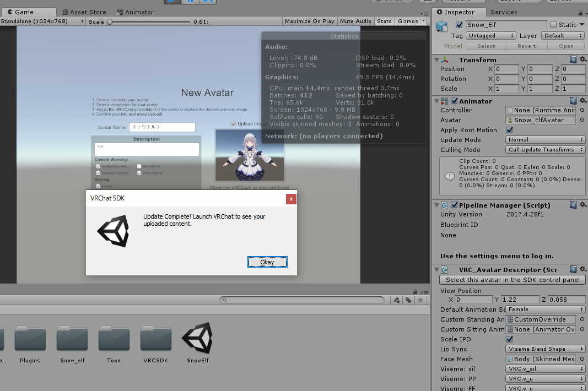Toggle the Scale IPD checkbox
Image resolution: width=588 pixels, height=391 pixels.
509,339
